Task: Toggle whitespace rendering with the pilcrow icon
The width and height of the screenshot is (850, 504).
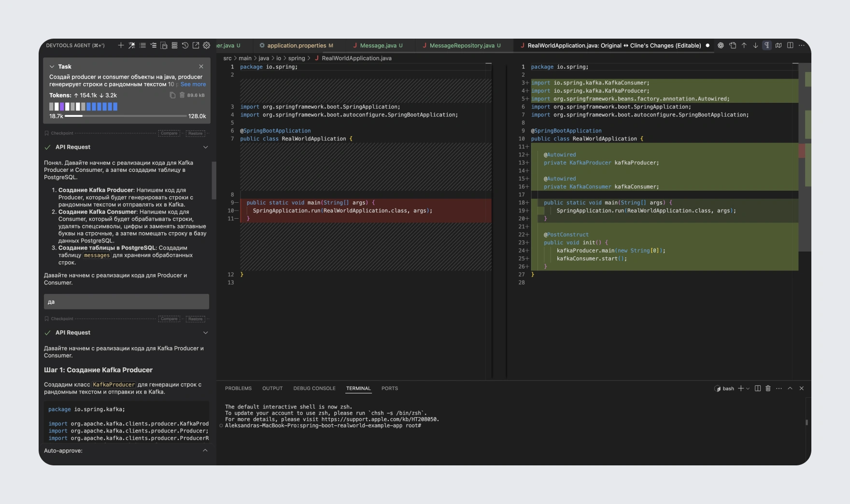Action: click(766, 45)
